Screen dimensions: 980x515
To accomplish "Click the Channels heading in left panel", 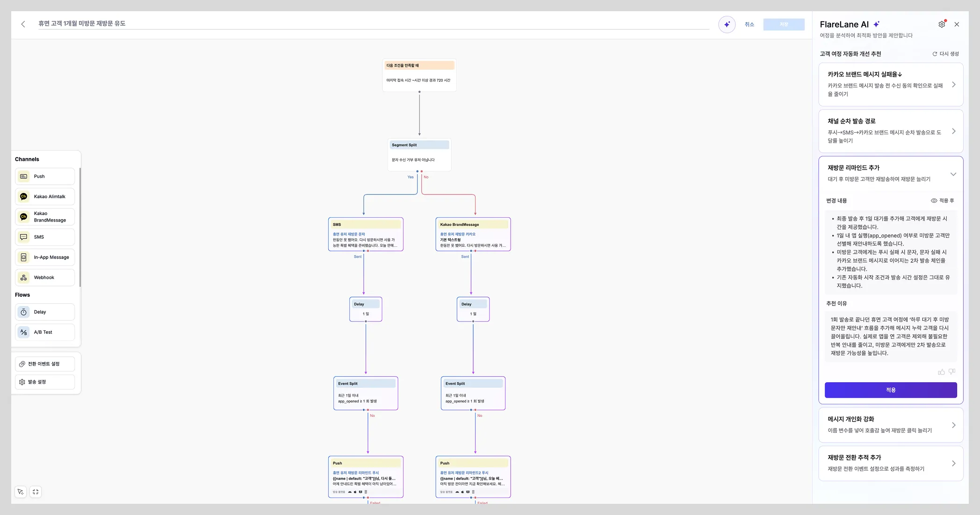I will [27, 159].
